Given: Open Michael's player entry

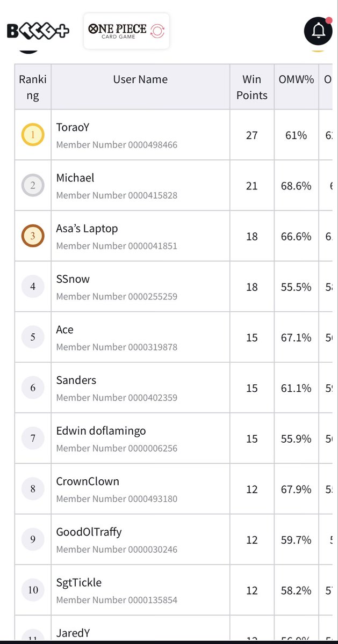Looking at the screenshot, I should tap(75, 178).
